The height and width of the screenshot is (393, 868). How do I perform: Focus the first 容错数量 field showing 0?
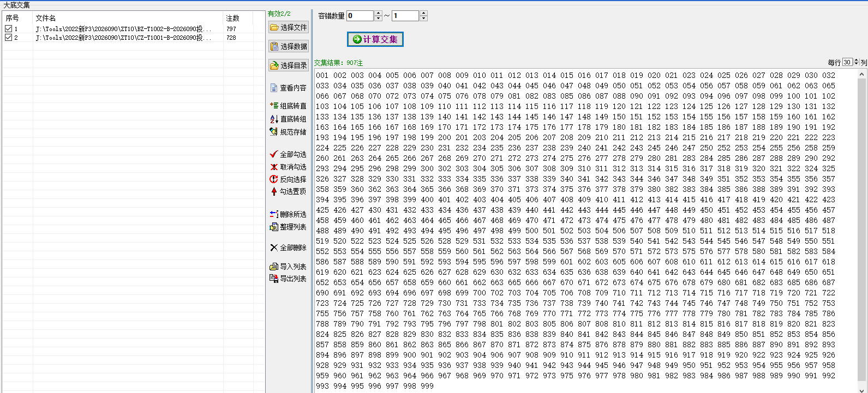point(361,16)
